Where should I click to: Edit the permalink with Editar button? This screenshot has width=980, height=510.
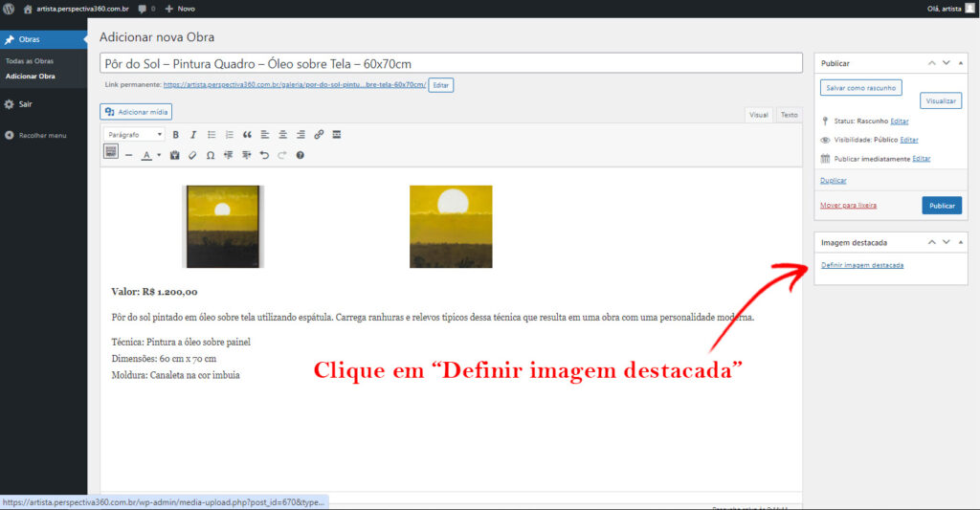click(x=440, y=85)
